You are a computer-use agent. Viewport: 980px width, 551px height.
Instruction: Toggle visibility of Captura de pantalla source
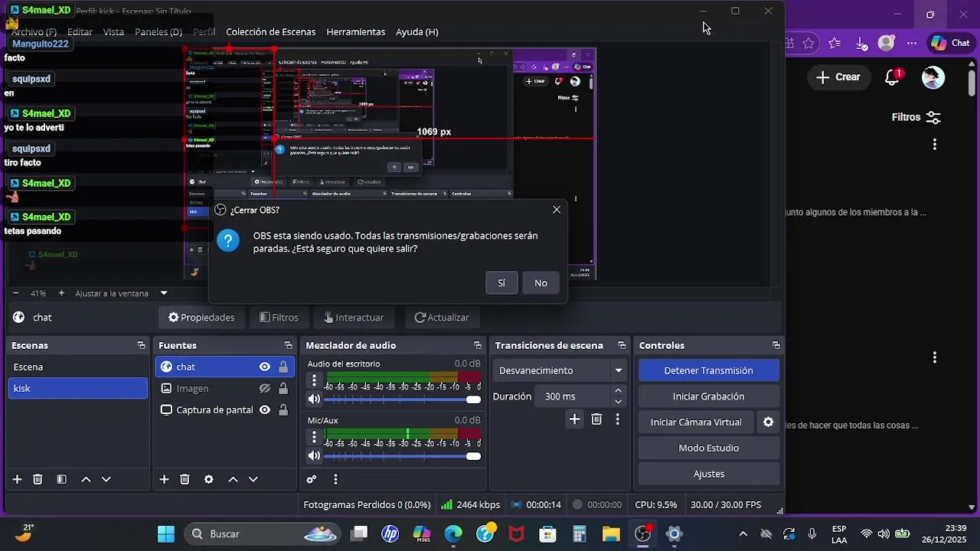[x=265, y=410]
